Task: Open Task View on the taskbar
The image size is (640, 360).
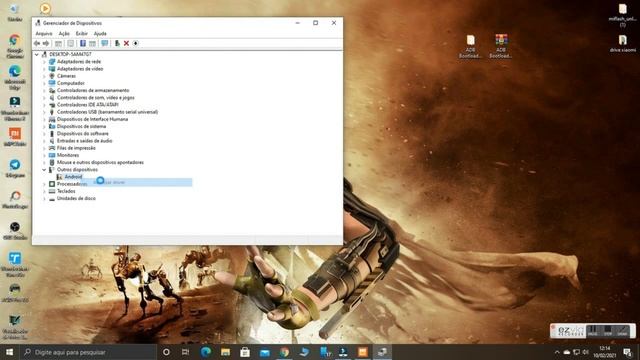Action: tap(185, 352)
